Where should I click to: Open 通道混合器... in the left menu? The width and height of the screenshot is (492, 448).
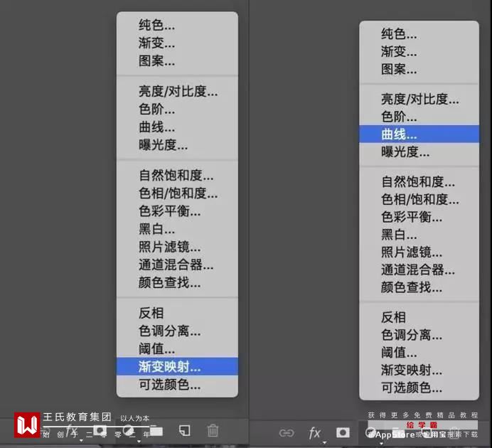click(x=177, y=265)
